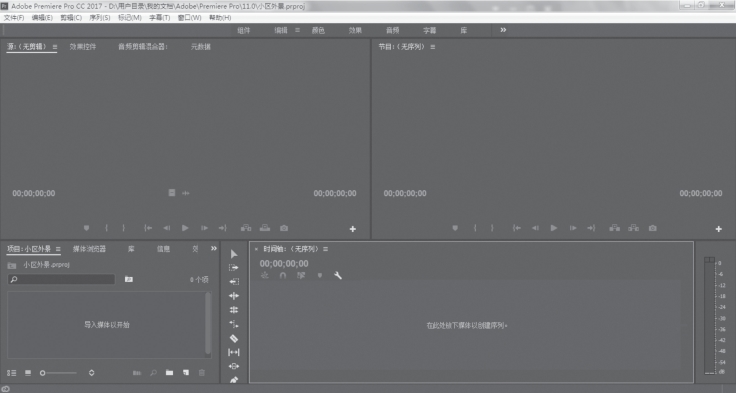736x393 pixels.
Task: Click the New Bin folder icon
Action: point(169,373)
